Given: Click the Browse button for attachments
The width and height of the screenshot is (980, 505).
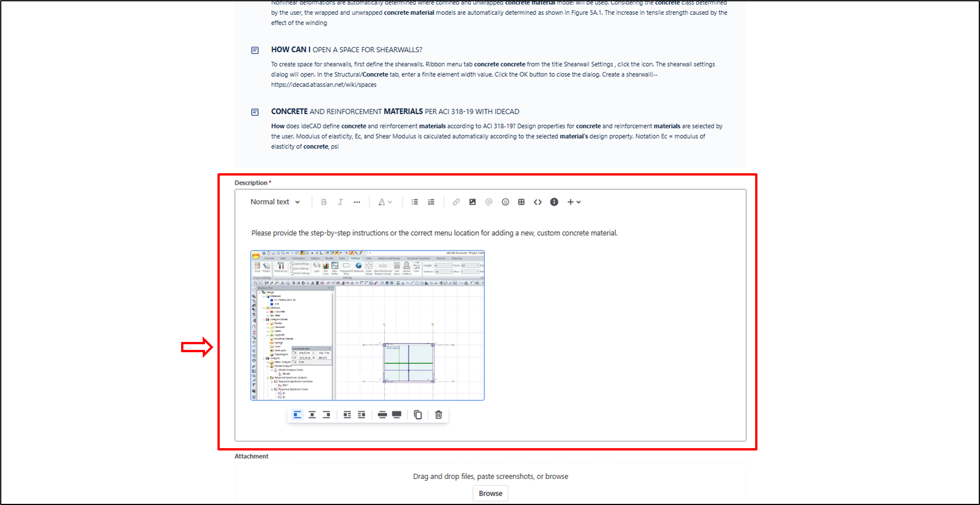Looking at the screenshot, I should (x=491, y=493).
